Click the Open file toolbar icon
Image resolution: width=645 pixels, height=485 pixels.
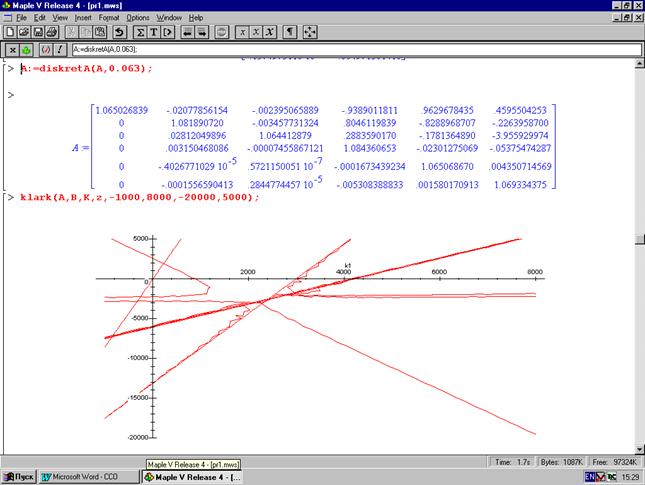pos(21,32)
